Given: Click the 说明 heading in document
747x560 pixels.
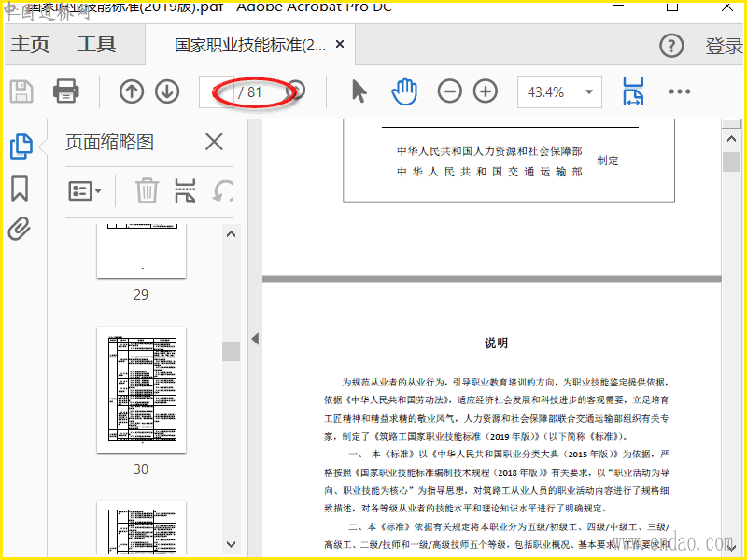Looking at the screenshot, I should 496,343.
